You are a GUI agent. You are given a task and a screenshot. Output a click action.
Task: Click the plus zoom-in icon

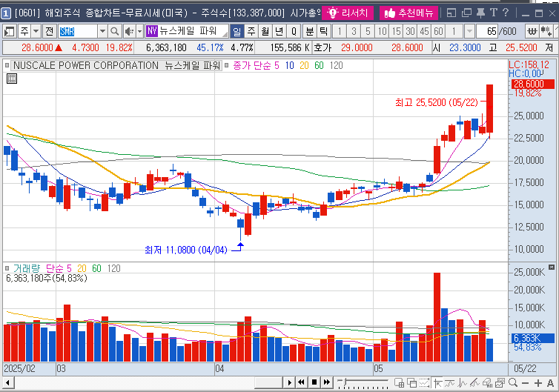click(x=538, y=383)
